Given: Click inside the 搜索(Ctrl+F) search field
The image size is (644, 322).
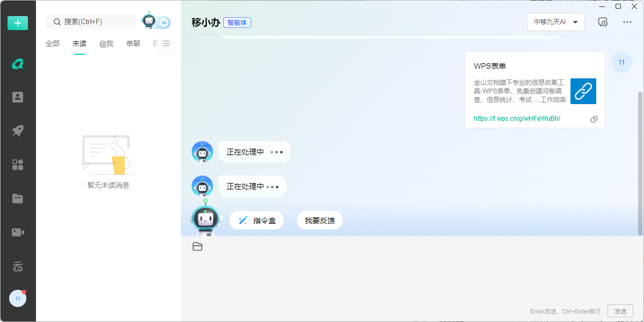Looking at the screenshot, I should click(90, 21).
